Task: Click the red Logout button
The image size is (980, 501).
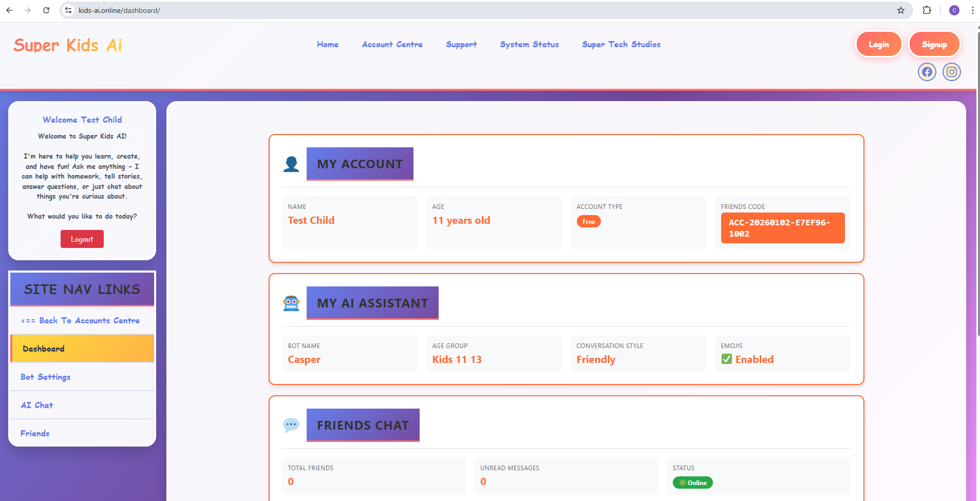Action: pyautogui.click(x=82, y=239)
